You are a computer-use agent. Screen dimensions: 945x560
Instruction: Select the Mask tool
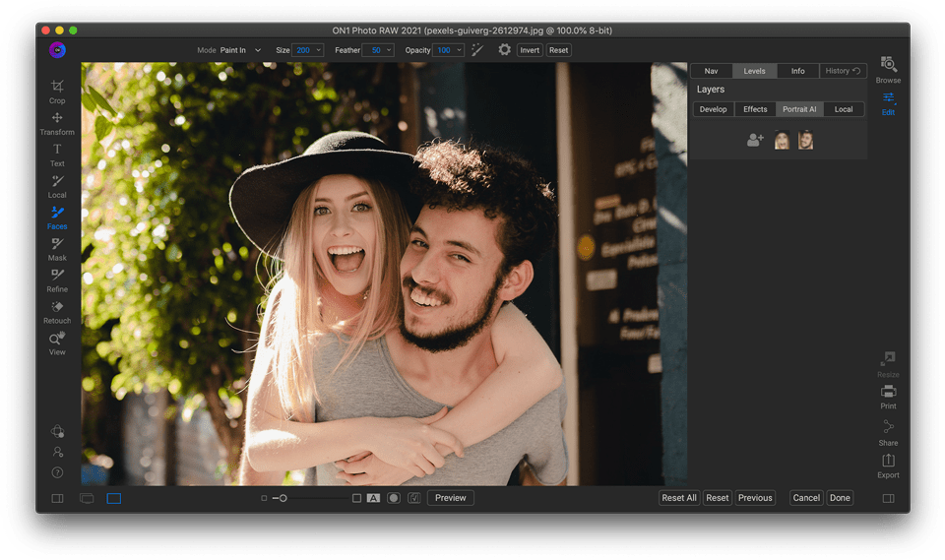[x=57, y=249]
